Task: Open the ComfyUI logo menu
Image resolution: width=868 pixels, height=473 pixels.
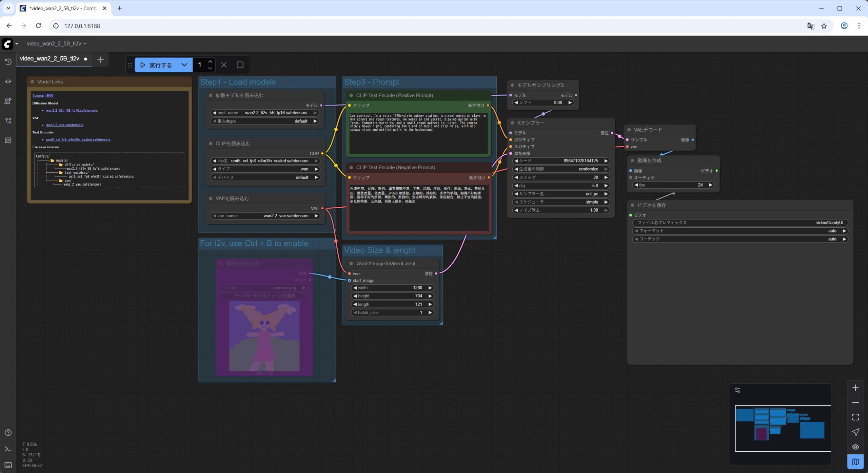Action: [x=7, y=44]
